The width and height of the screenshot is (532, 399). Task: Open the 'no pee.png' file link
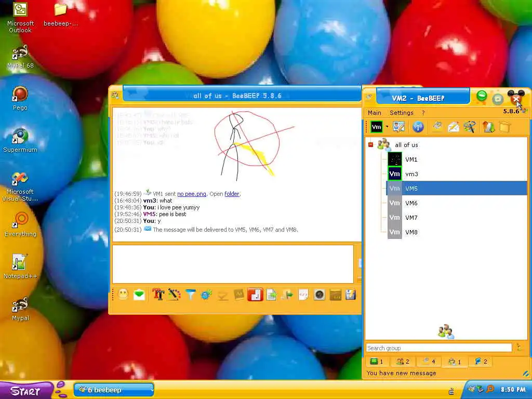pos(191,194)
